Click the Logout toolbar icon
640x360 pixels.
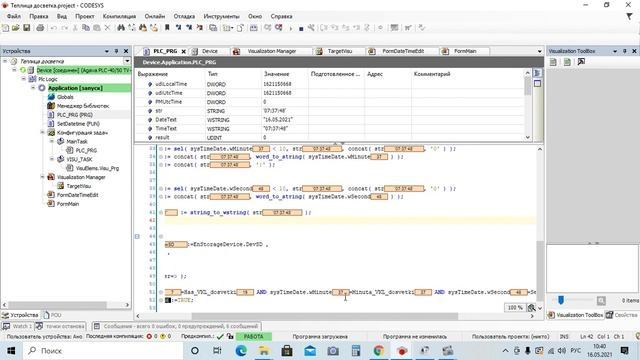278,28
